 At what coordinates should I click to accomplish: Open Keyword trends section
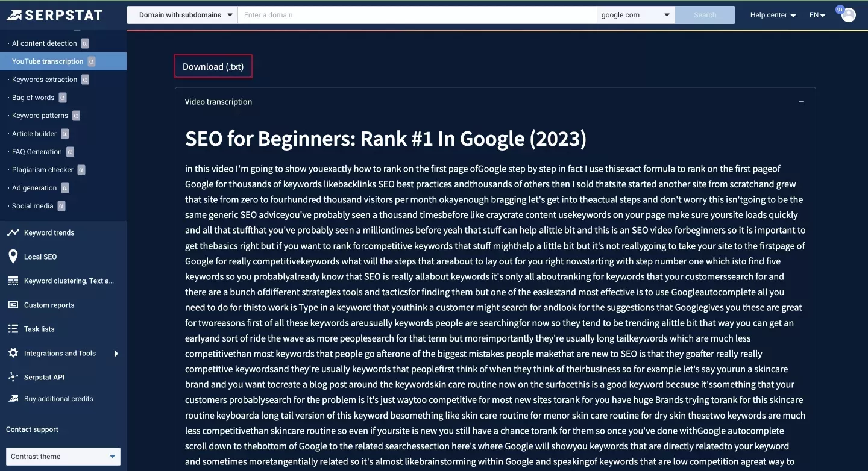tap(49, 232)
